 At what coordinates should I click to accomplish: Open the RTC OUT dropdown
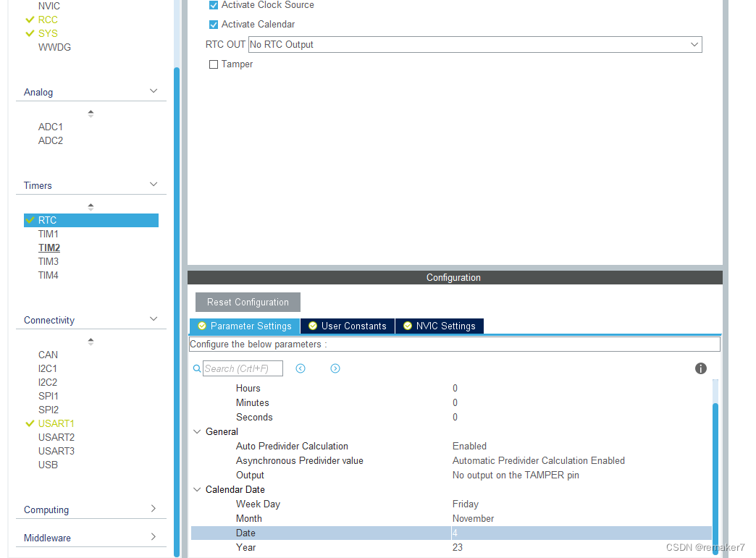pyautogui.click(x=475, y=45)
